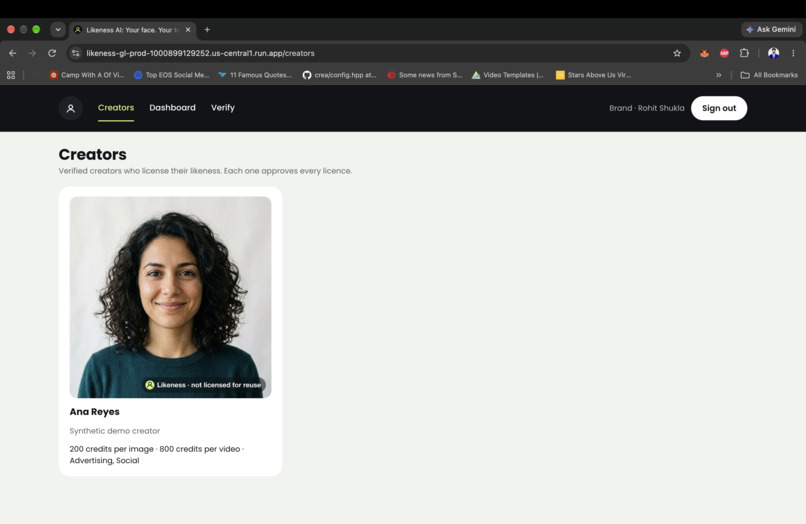The height and width of the screenshot is (524, 806).
Task: Click Ask Gemini button
Action: coord(771,29)
